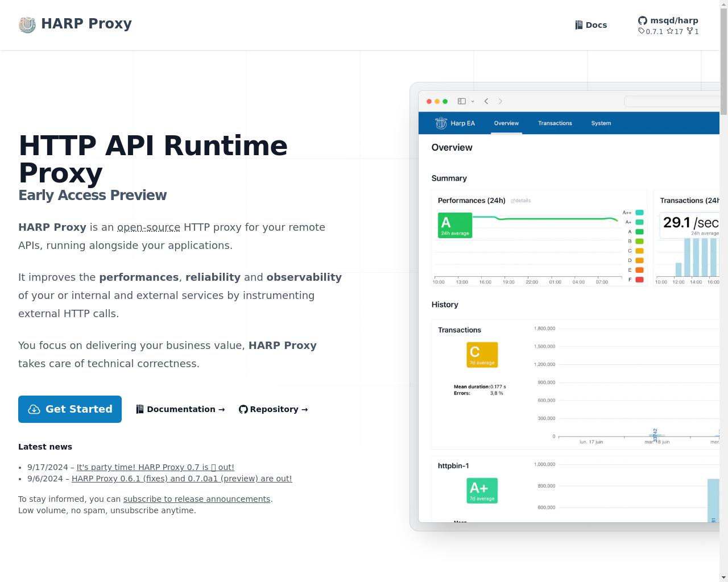728x582 pixels.
Task: Click cloud download icon in Get Started
Action: click(34, 409)
